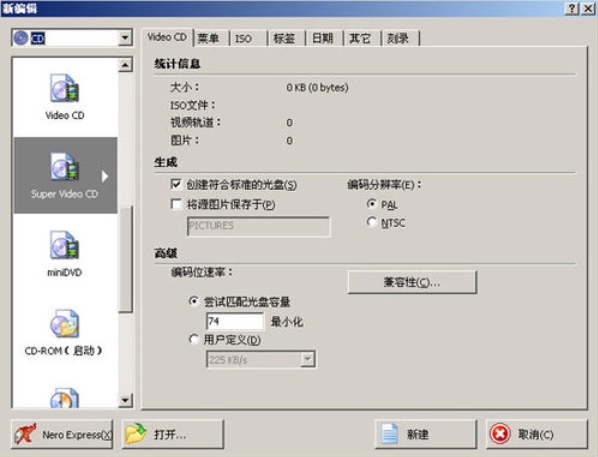Launch Nero Express via its flame icon
Image resolution: width=598 pixels, height=457 pixels.
[25, 434]
